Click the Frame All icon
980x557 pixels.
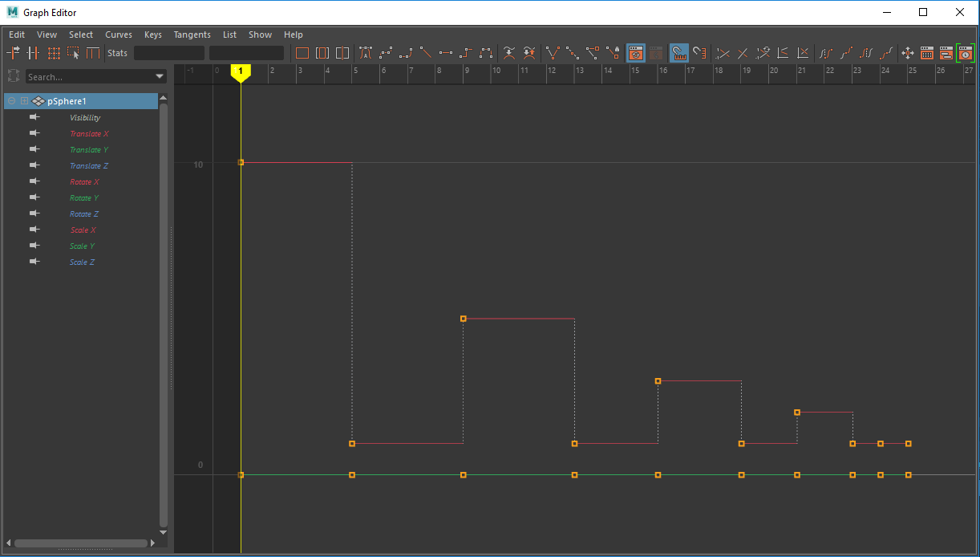(302, 54)
